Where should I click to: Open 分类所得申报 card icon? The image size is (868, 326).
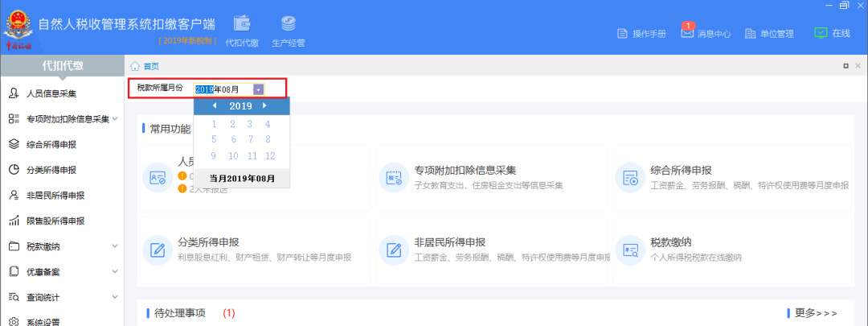[158, 250]
